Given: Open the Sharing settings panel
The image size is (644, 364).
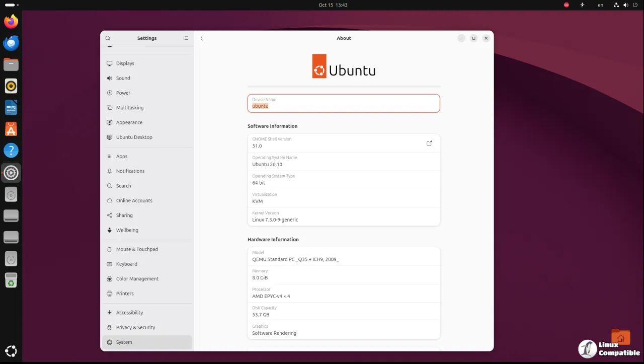Looking at the screenshot, I should point(147,215).
